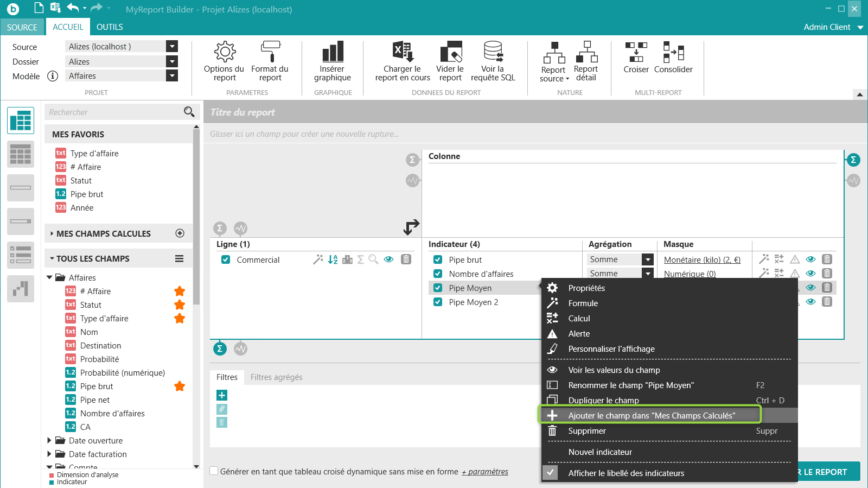Image resolution: width=868 pixels, height=488 pixels.
Task: Uncheck the Pipe brut indicator checkbox
Action: [x=438, y=260]
